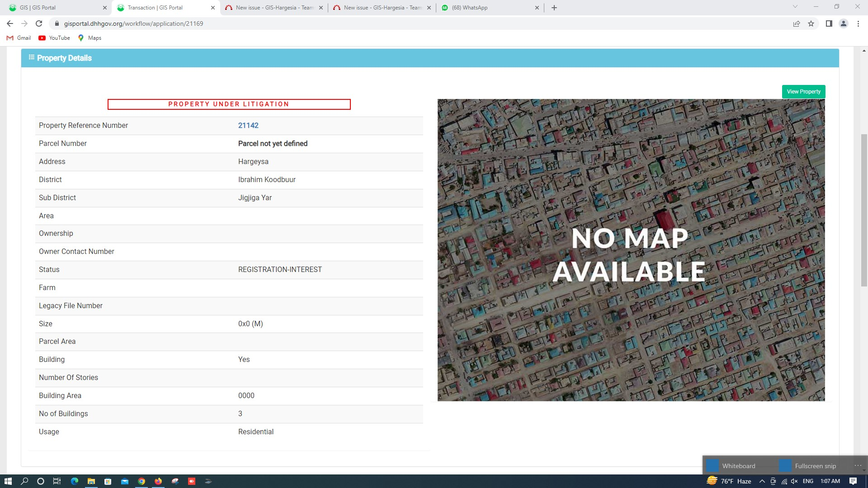Switch the ENG input language
The image size is (868, 488).
[x=808, y=481]
